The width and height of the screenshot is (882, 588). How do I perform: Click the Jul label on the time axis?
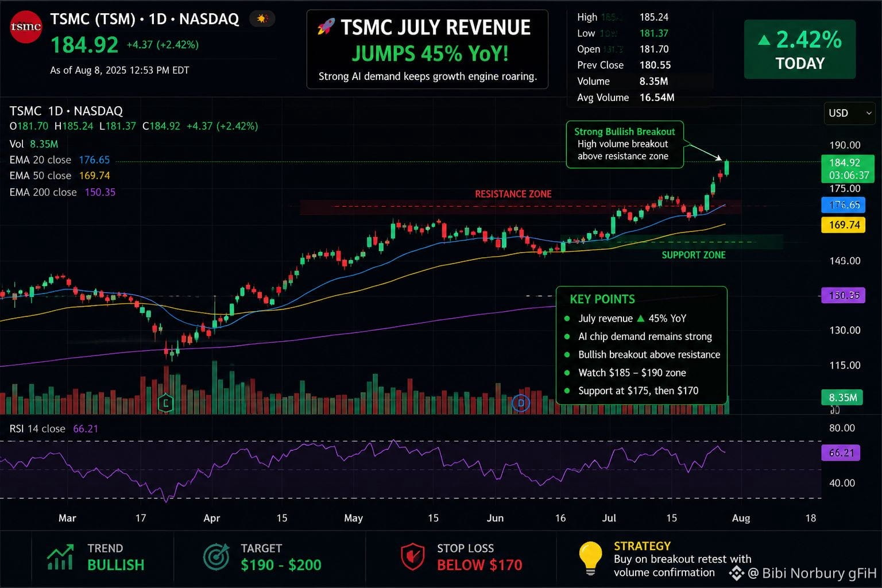tap(609, 518)
